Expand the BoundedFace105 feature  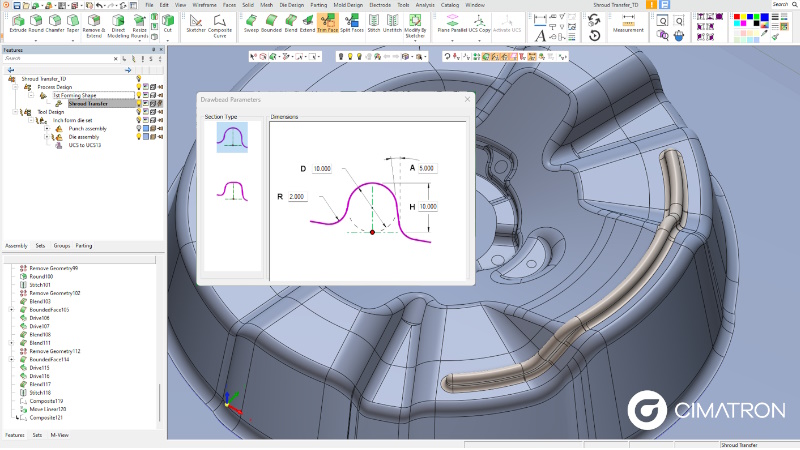pos(12,310)
